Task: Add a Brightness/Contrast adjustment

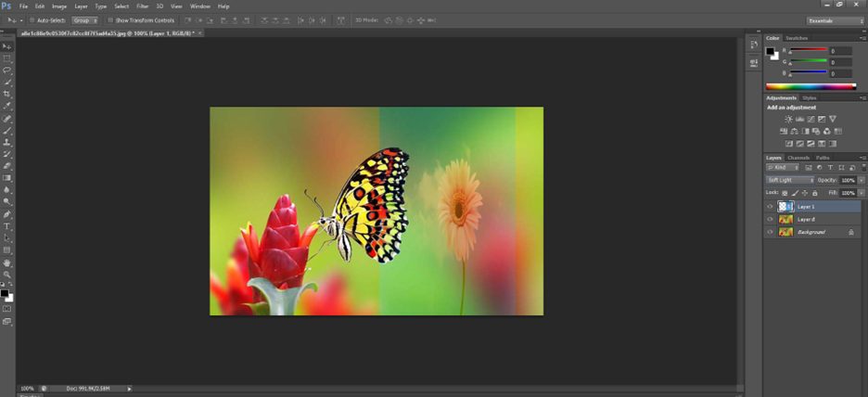Action: (789, 119)
